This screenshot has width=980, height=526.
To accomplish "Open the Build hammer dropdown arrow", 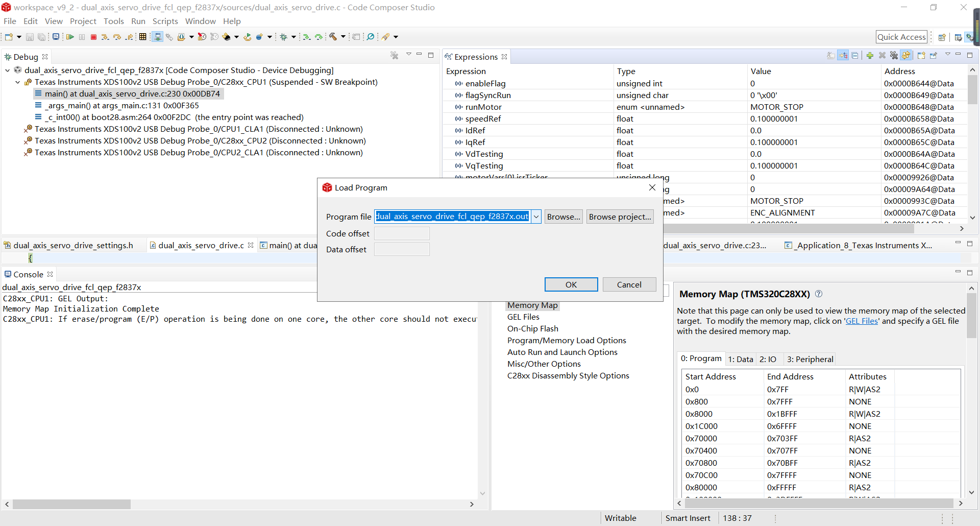I will [343, 37].
